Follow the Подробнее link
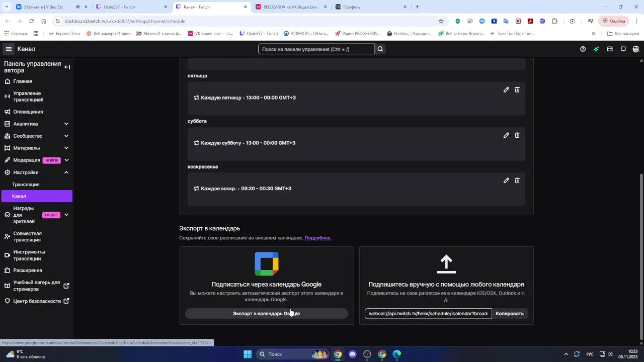The height and width of the screenshot is (362, 644). 318,238
